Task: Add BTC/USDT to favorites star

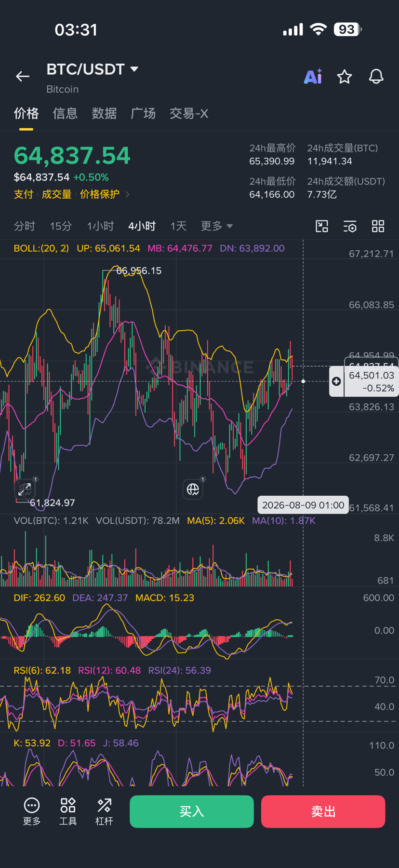Action: tap(344, 76)
